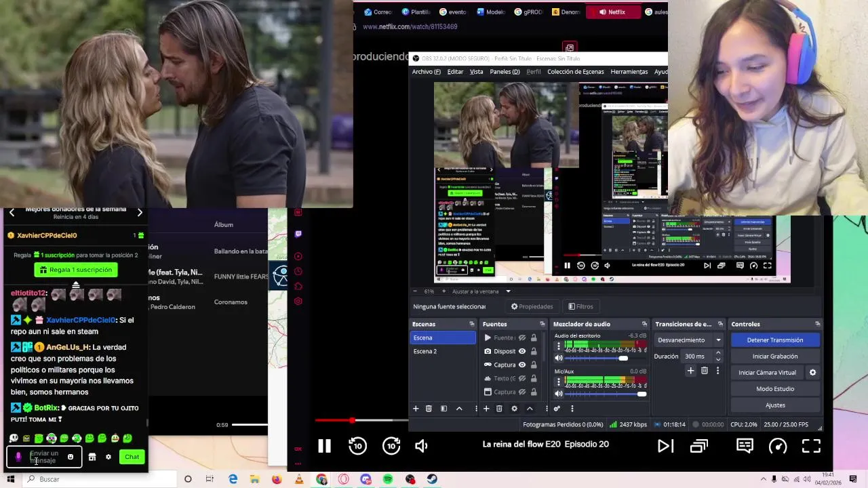Pop out the Fuentes dock

[542, 324]
